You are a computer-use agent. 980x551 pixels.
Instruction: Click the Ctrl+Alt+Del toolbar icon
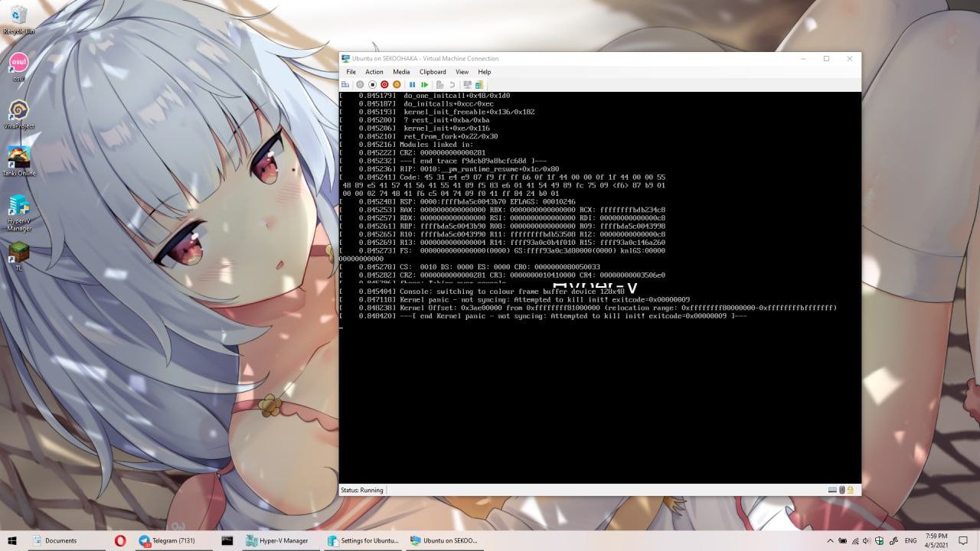(x=345, y=84)
